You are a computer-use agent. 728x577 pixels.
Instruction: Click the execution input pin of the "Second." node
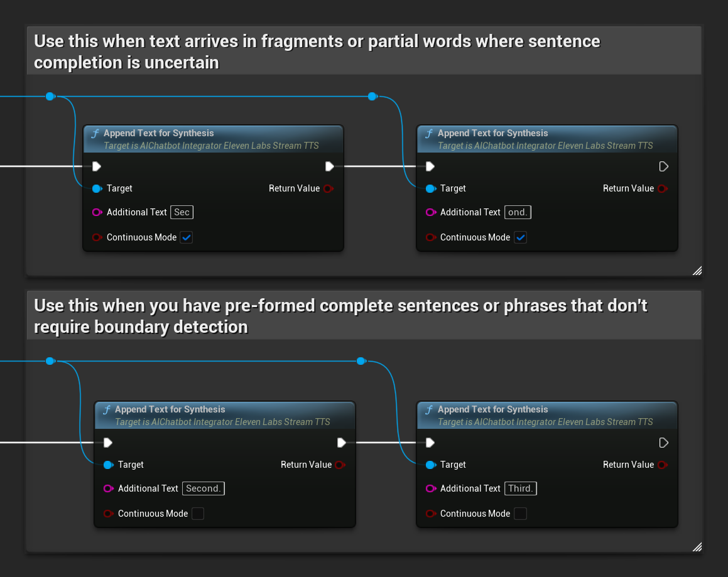point(107,443)
